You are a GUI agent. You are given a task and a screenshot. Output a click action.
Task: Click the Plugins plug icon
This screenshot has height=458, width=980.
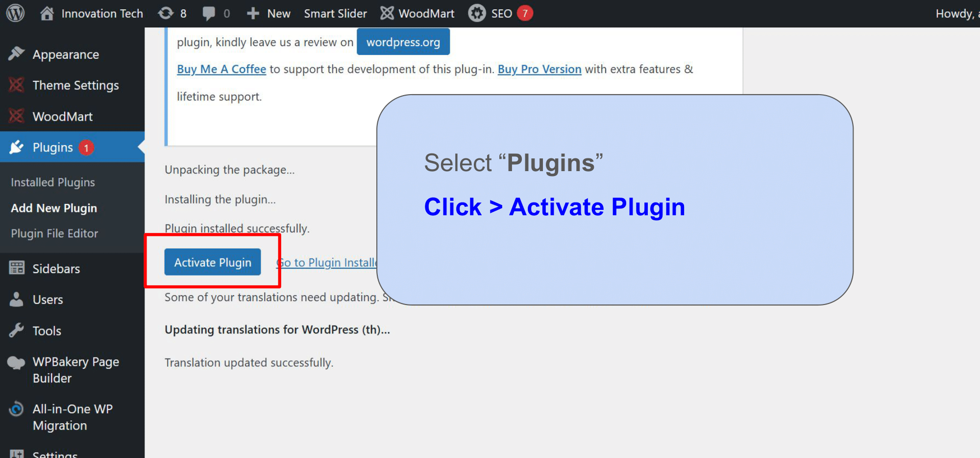[16, 147]
